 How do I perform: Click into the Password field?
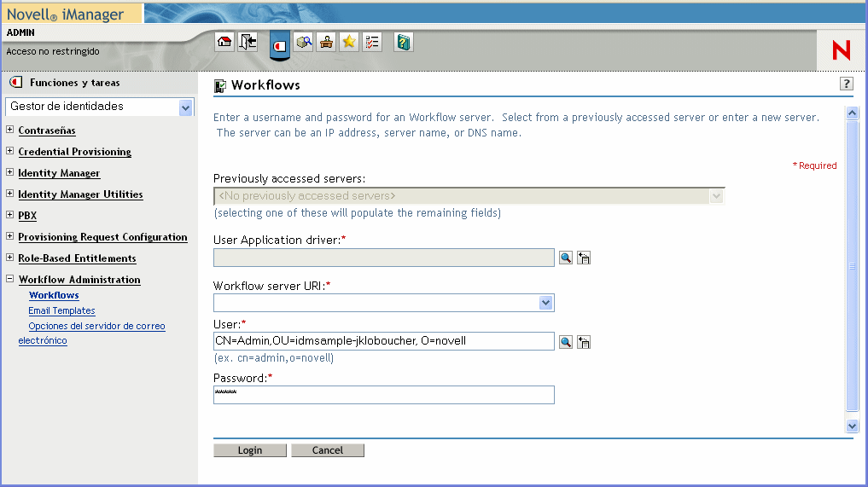(383, 395)
